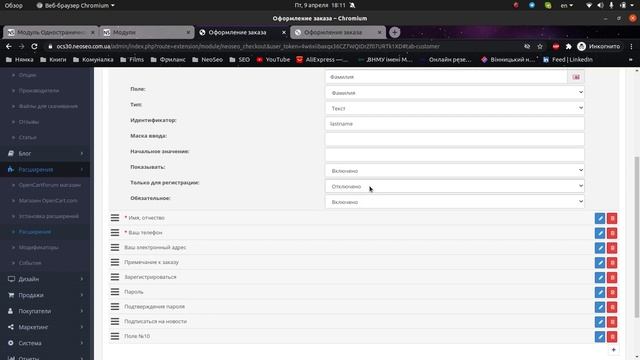This screenshot has height=360, width=640.
Task: Edit the 'Подписаться на новости' row
Action: pos(600,322)
